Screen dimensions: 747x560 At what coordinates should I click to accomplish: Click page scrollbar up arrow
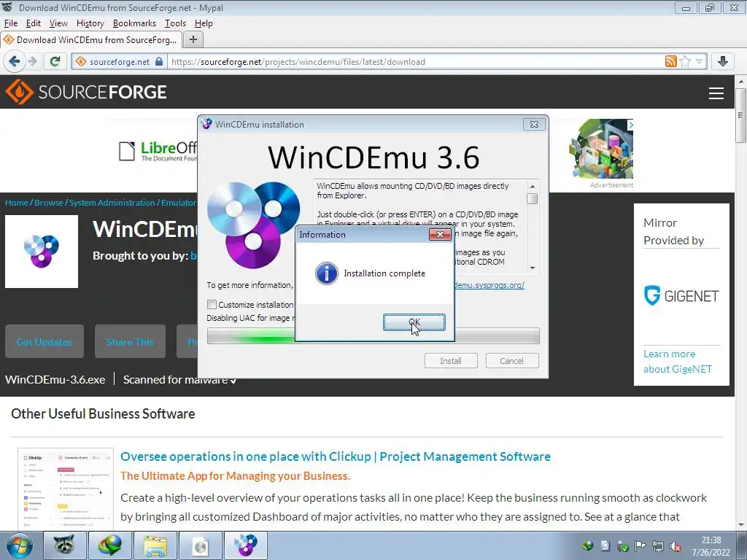coord(741,81)
